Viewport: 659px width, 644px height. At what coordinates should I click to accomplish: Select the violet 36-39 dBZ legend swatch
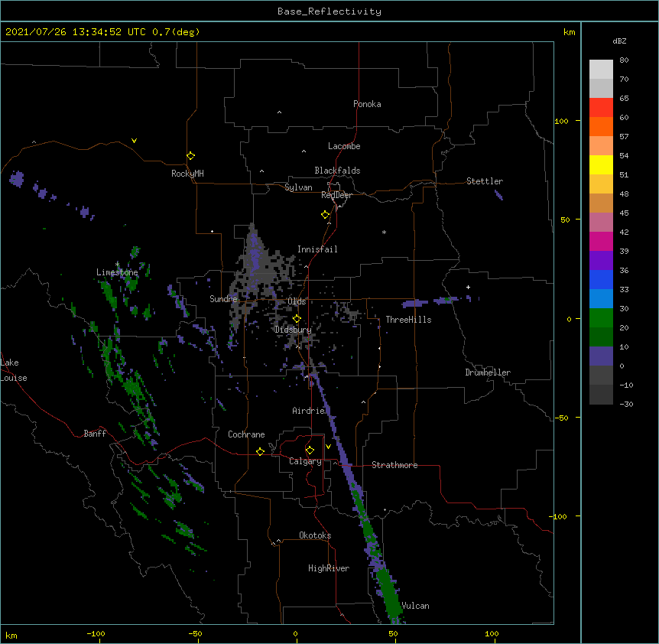601,261
